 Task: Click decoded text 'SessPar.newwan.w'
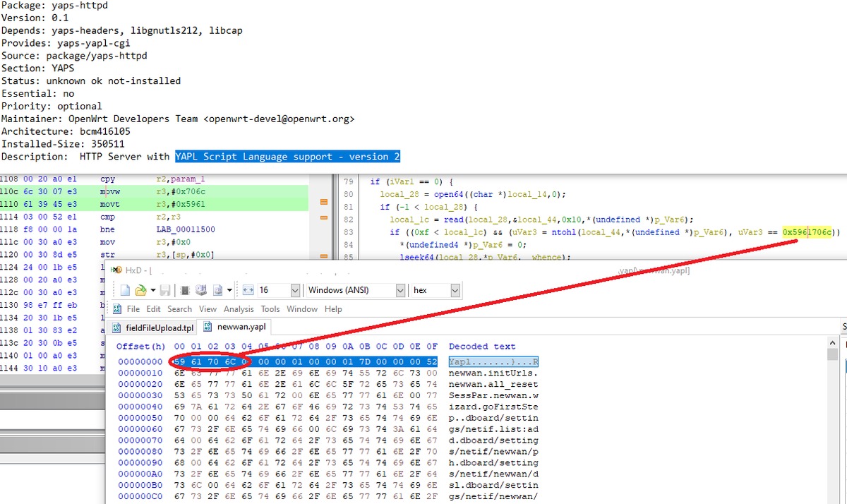493,395
